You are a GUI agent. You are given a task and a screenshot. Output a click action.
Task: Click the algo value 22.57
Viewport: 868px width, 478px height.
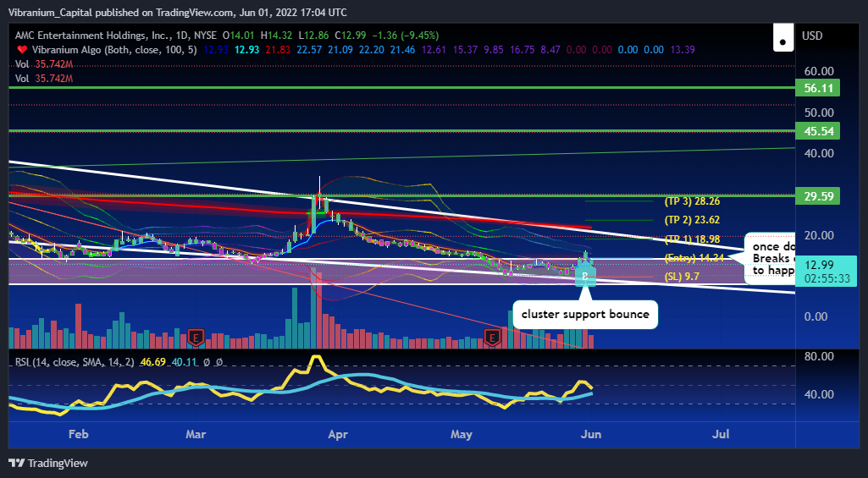coord(309,50)
